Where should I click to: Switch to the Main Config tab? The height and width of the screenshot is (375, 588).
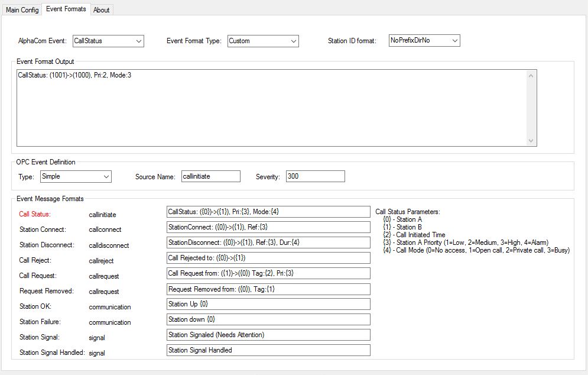(x=22, y=10)
